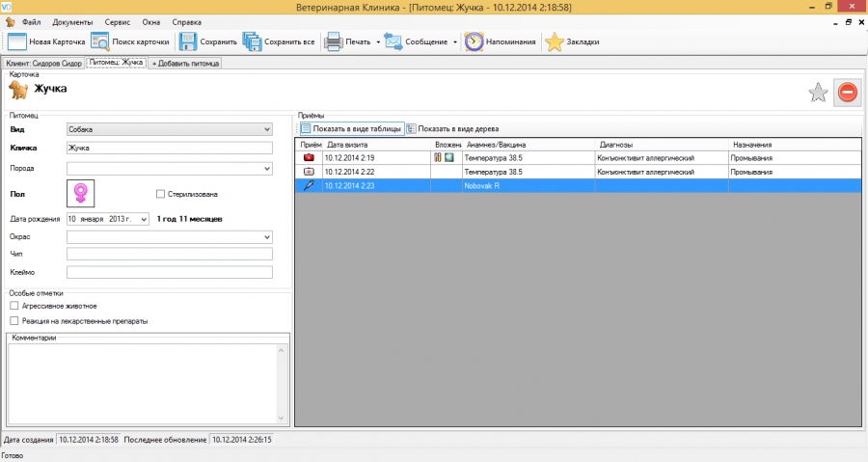Open the Документы menu
The height and width of the screenshot is (462, 868).
(72, 22)
